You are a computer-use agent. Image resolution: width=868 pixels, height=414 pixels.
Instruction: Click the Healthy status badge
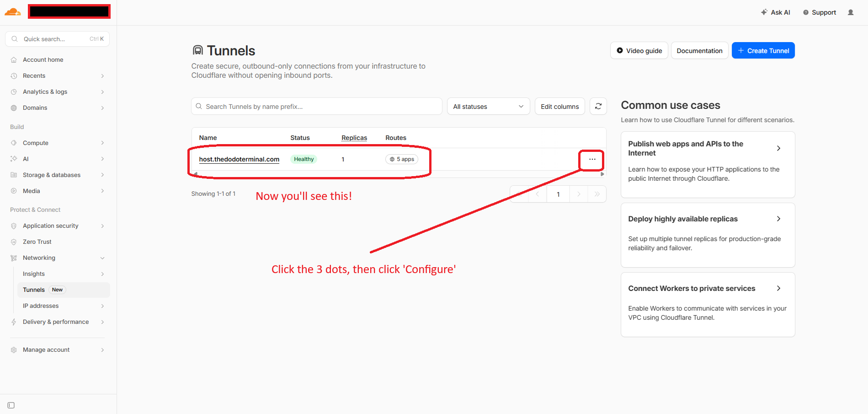pyautogui.click(x=304, y=159)
